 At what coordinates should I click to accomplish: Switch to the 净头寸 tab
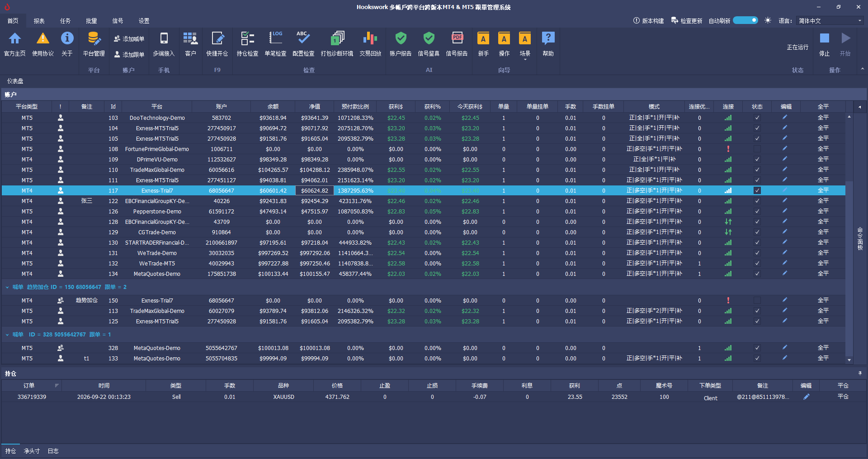pos(32,451)
